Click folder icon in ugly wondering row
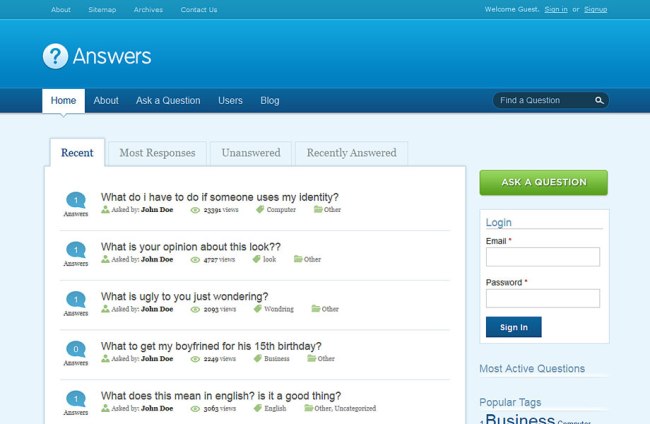The width and height of the screenshot is (650, 424). pyautogui.click(x=315, y=308)
